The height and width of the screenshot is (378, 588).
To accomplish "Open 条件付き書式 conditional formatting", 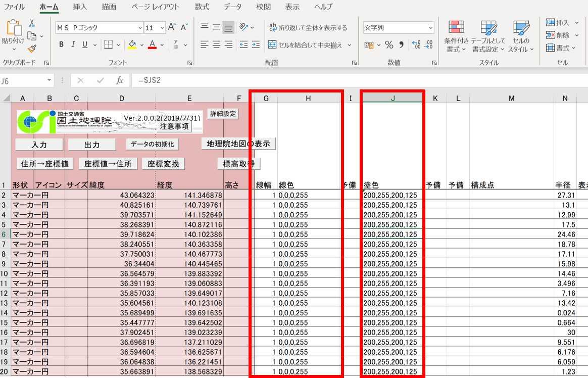I will (x=456, y=37).
